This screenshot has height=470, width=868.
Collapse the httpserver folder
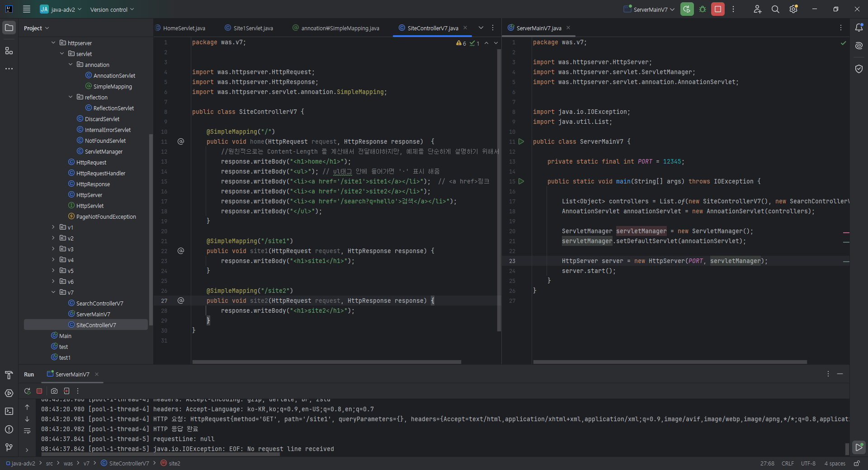point(53,42)
